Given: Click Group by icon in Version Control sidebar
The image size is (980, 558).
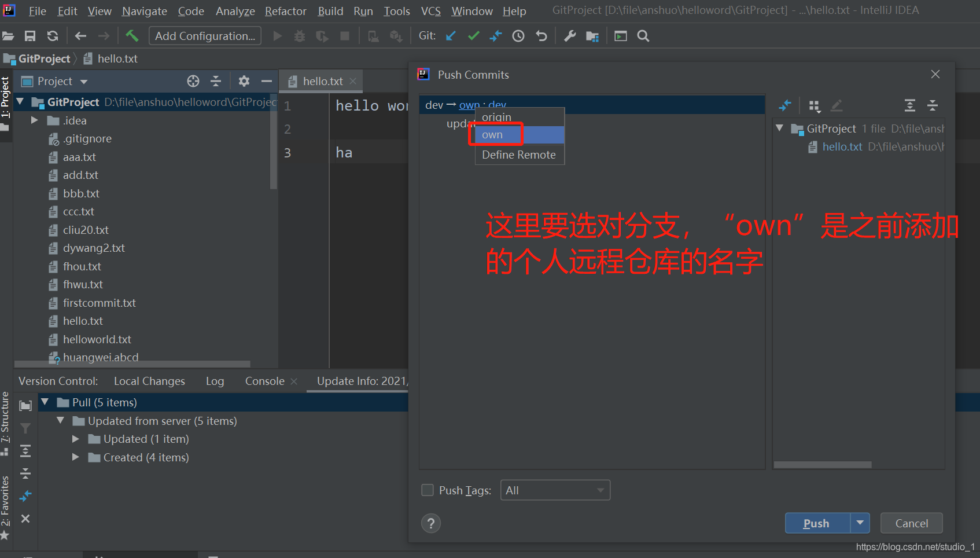Looking at the screenshot, I should [x=25, y=405].
